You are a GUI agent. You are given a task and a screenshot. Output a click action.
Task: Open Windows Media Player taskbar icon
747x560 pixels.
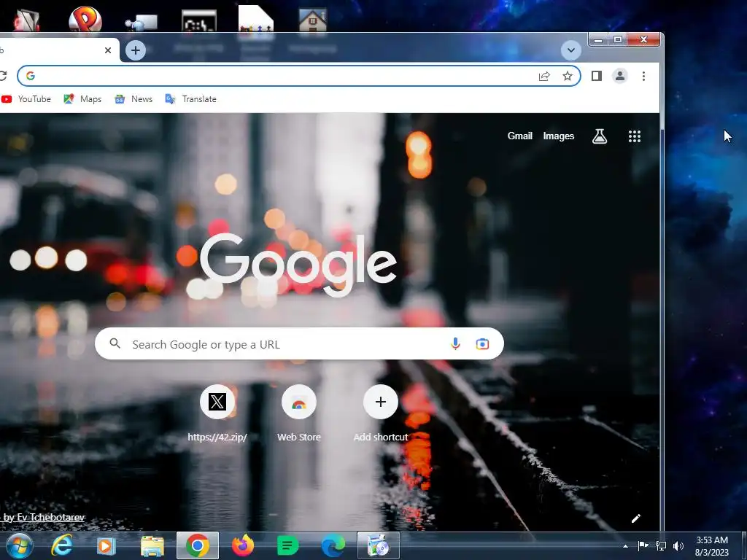[106, 545]
